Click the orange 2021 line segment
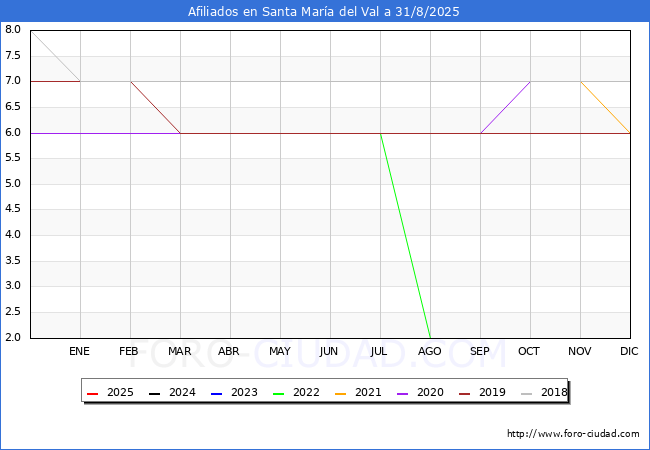The image size is (650, 450). [605, 107]
